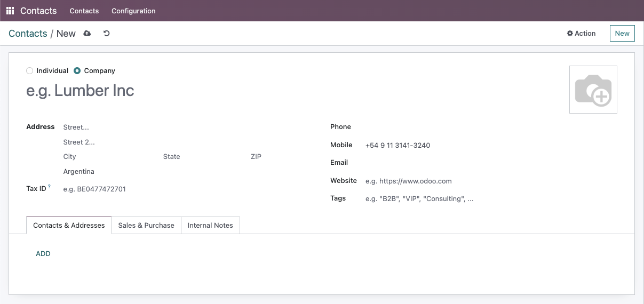Open the State dropdown field
The width and height of the screenshot is (644, 304).
click(204, 157)
